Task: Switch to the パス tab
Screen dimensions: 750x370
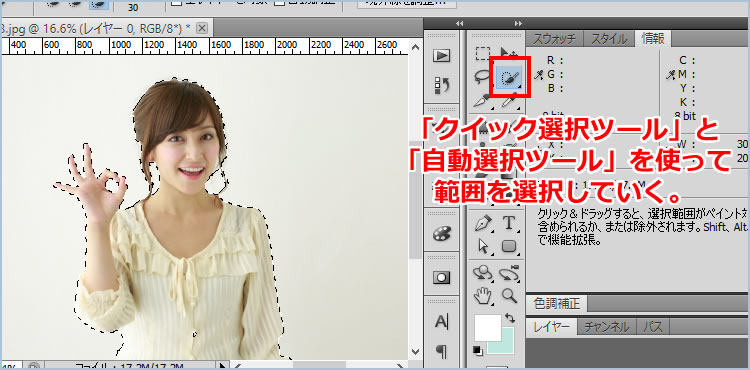Action: (653, 327)
